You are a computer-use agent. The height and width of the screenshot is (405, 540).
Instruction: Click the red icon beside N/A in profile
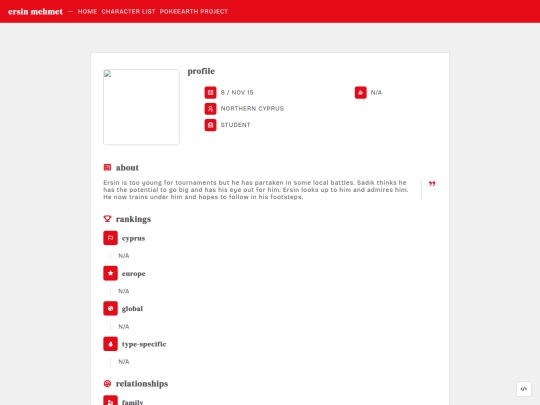[x=361, y=92]
